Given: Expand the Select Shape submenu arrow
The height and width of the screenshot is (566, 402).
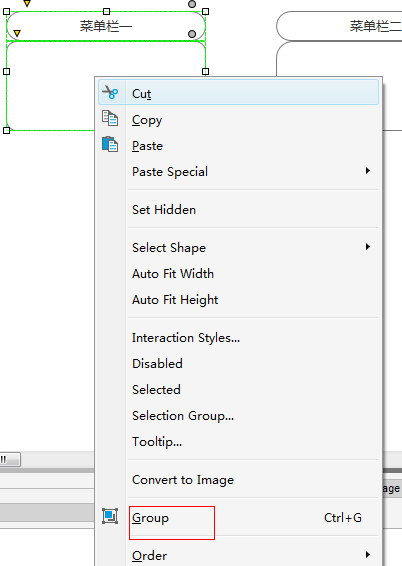Looking at the screenshot, I should [x=368, y=247].
